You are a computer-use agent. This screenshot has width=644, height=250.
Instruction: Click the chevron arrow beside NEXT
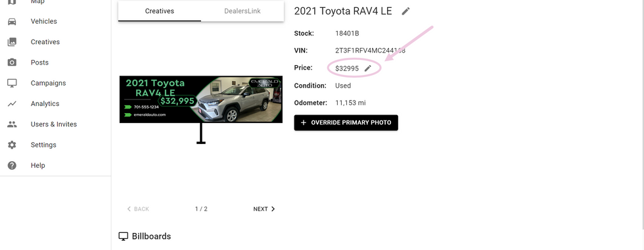point(273,209)
